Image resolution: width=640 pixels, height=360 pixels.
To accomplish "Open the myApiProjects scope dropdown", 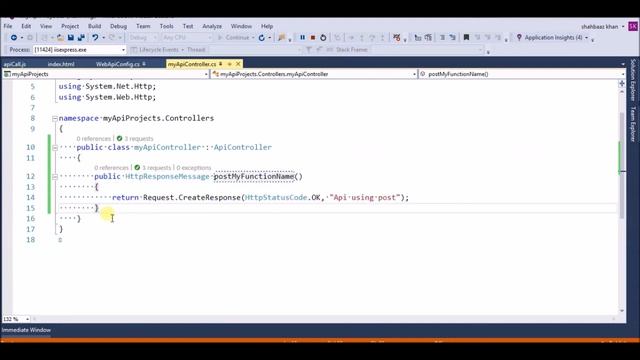I will [106, 74].
